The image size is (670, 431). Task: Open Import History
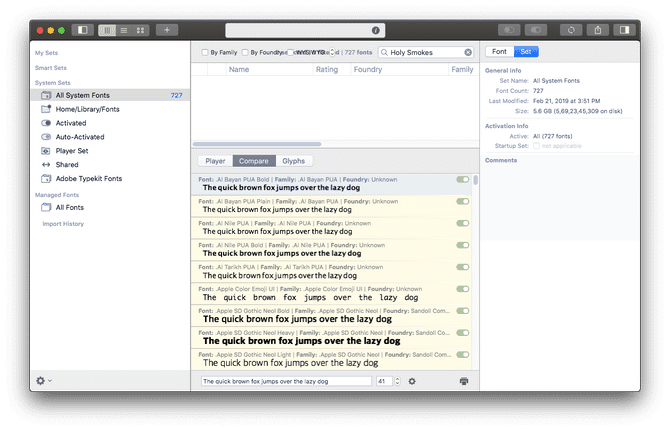pos(63,224)
